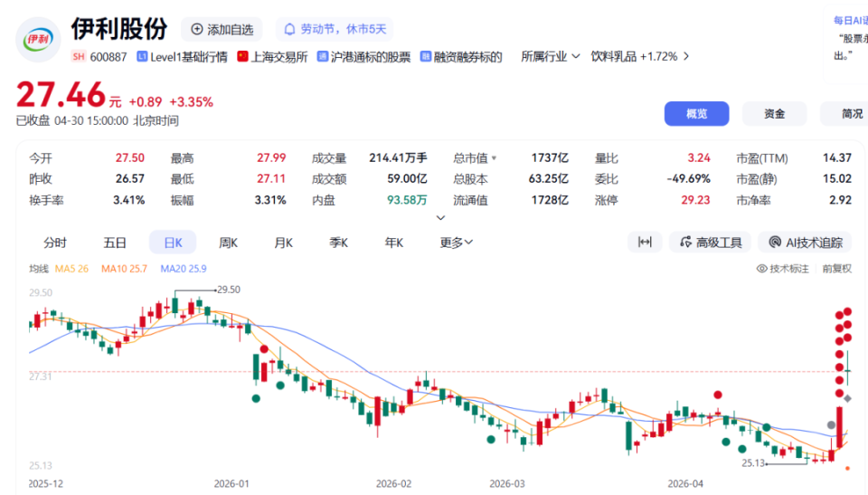Open the 更多 period dropdown

[x=456, y=243]
